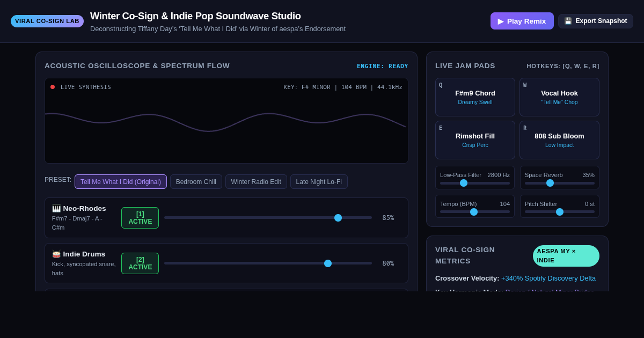Click the Winter Co-Sign & Indie Pop Soundwave Studio title
This screenshot has height=338, width=644.
[x=195, y=16]
